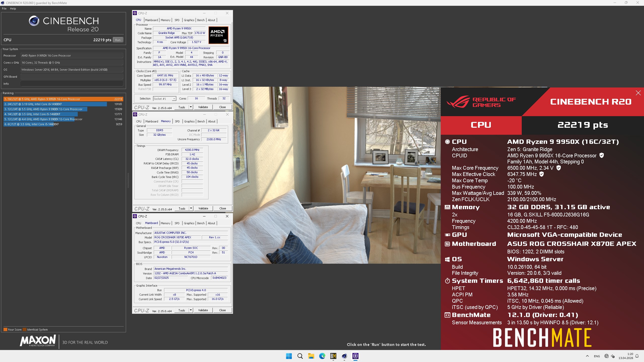Click the AMD Ryzen 9 logo in CPU-Z
644x362 pixels.
coord(218,35)
